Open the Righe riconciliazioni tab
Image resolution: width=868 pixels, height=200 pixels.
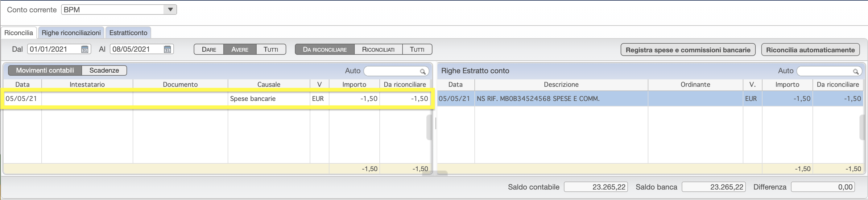(x=71, y=33)
